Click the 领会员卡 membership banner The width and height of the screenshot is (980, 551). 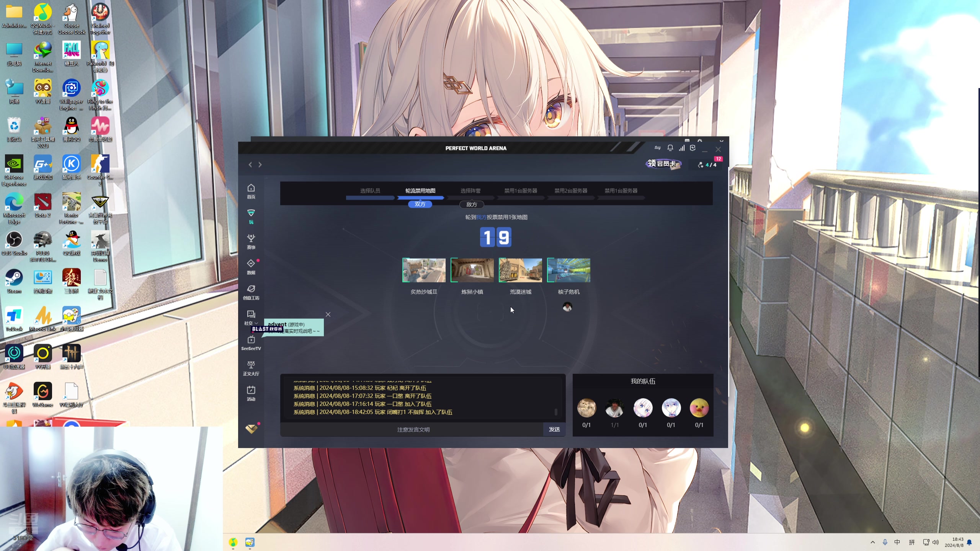663,164
